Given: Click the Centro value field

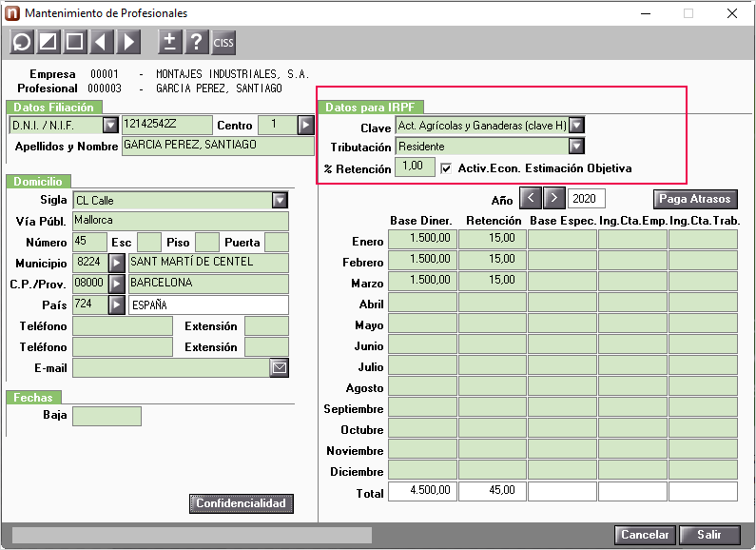Looking at the screenshot, I should pos(278,125).
